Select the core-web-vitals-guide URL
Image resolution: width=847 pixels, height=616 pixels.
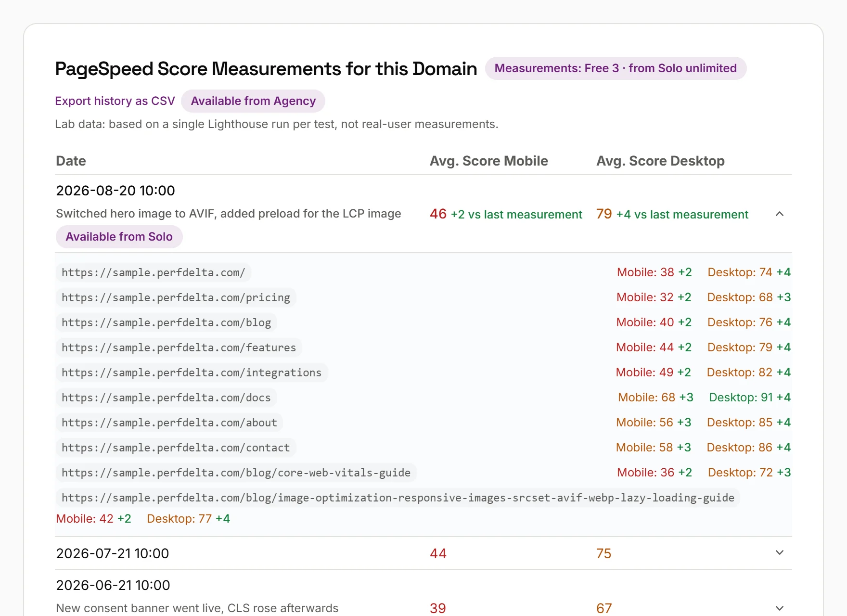click(x=236, y=473)
